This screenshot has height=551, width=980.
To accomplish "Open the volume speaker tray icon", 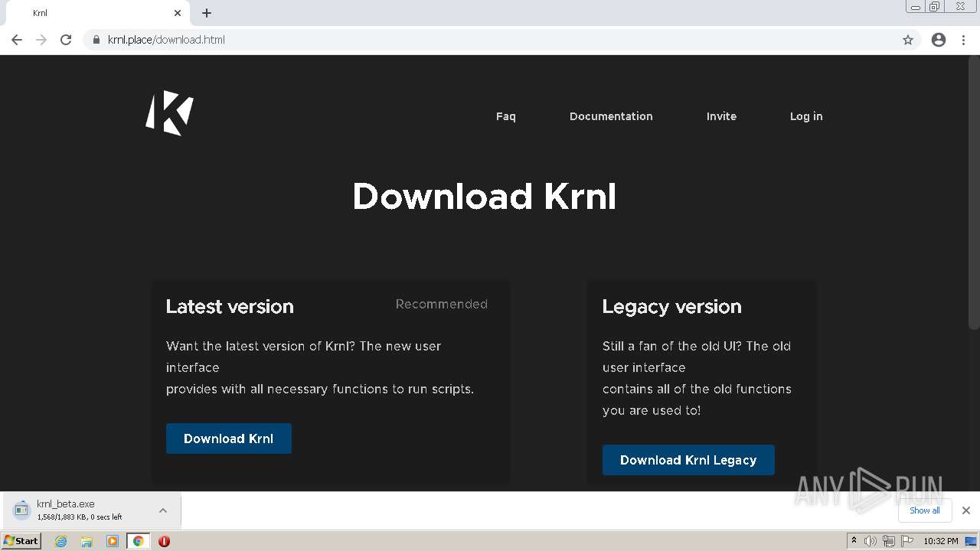I will (x=871, y=541).
